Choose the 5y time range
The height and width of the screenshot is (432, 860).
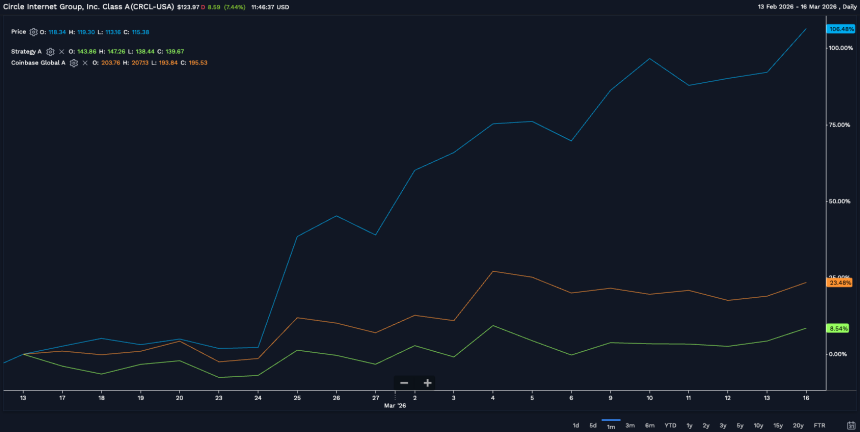tap(739, 425)
